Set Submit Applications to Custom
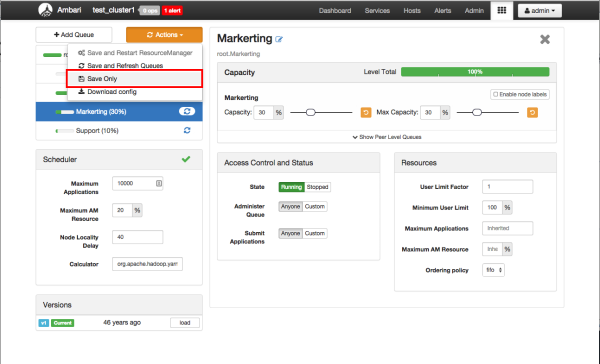 (x=315, y=233)
